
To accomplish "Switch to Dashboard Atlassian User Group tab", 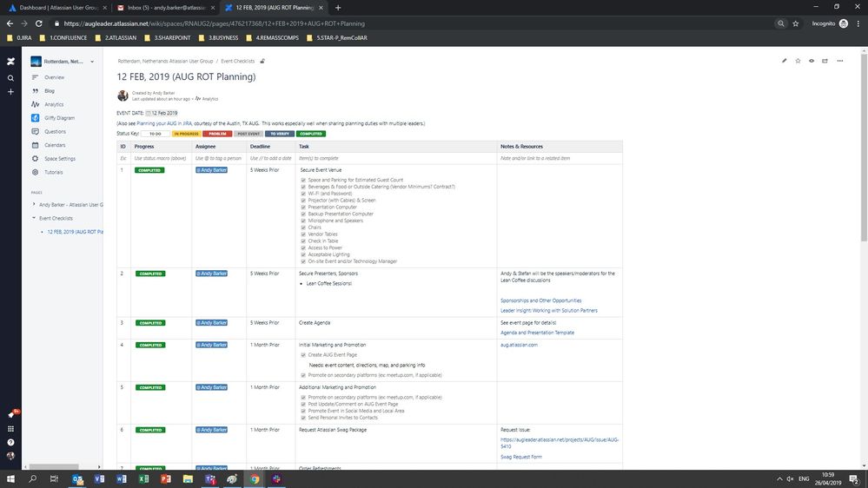I will [57, 8].
